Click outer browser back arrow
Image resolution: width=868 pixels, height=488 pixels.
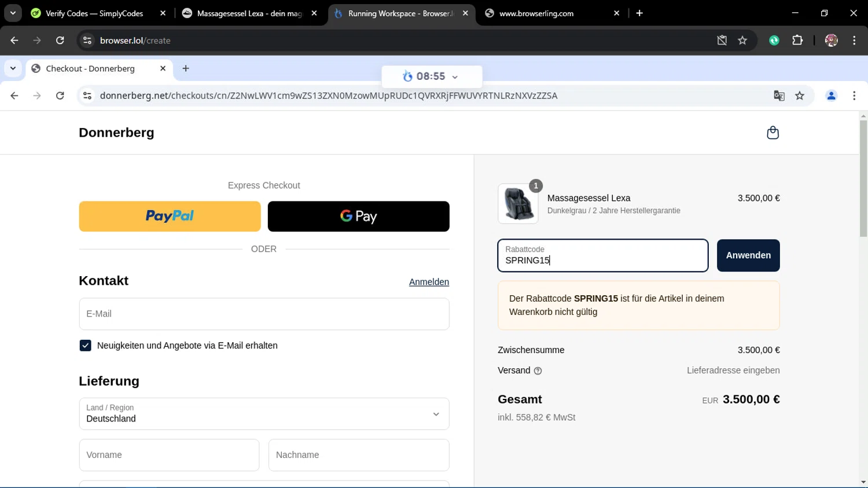[14, 41]
